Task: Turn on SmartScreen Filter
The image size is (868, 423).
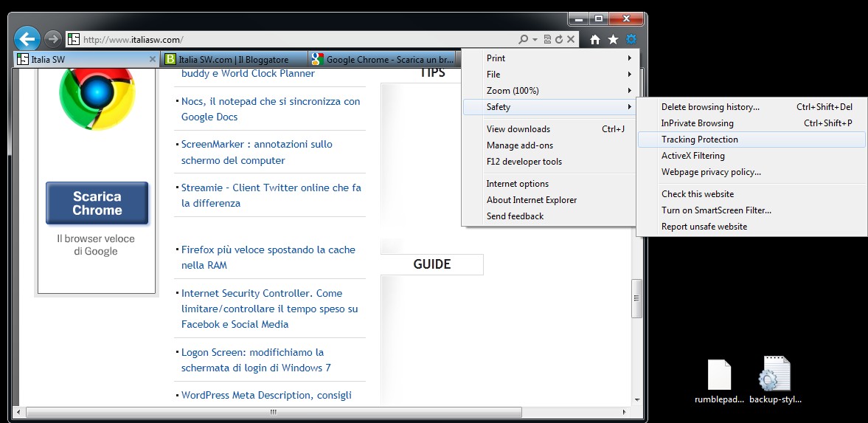Action: click(751, 210)
